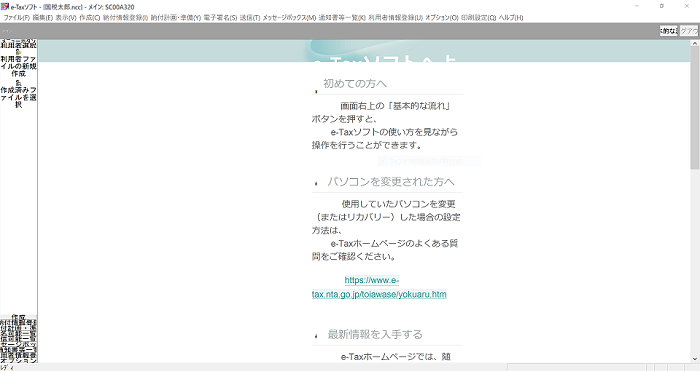Select 利用者ファイルの新規作成 in sidebar
This screenshot has height=371, width=700.
18,66
